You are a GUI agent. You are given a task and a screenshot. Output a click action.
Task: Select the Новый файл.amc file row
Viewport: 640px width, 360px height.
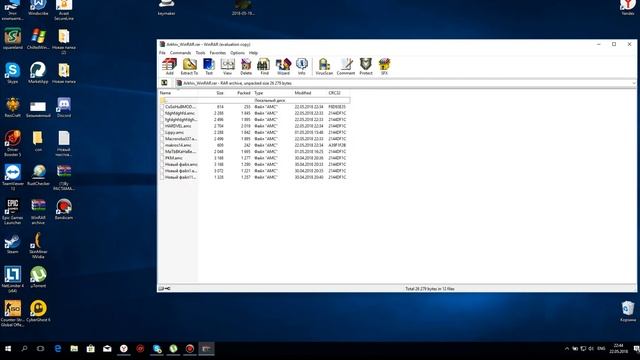coord(254,164)
